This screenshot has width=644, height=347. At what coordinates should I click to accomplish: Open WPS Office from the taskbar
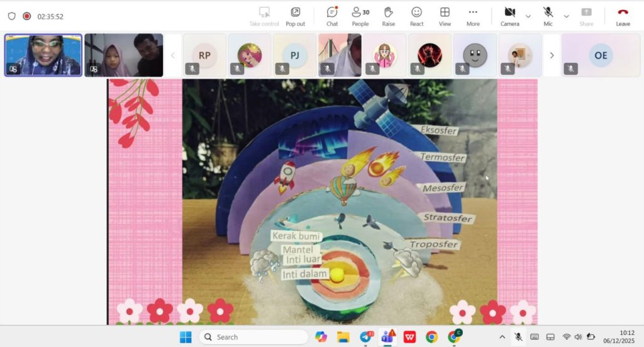[x=409, y=337]
